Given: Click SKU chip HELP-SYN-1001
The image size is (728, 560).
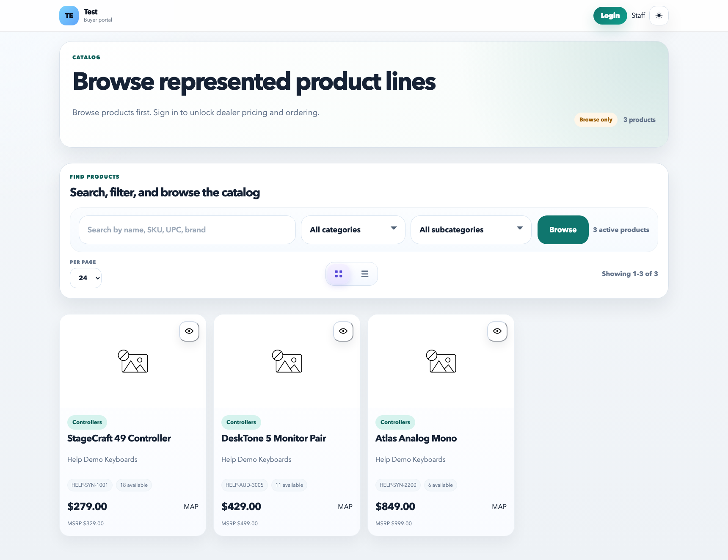Looking at the screenshot, I should coord(90,485).
